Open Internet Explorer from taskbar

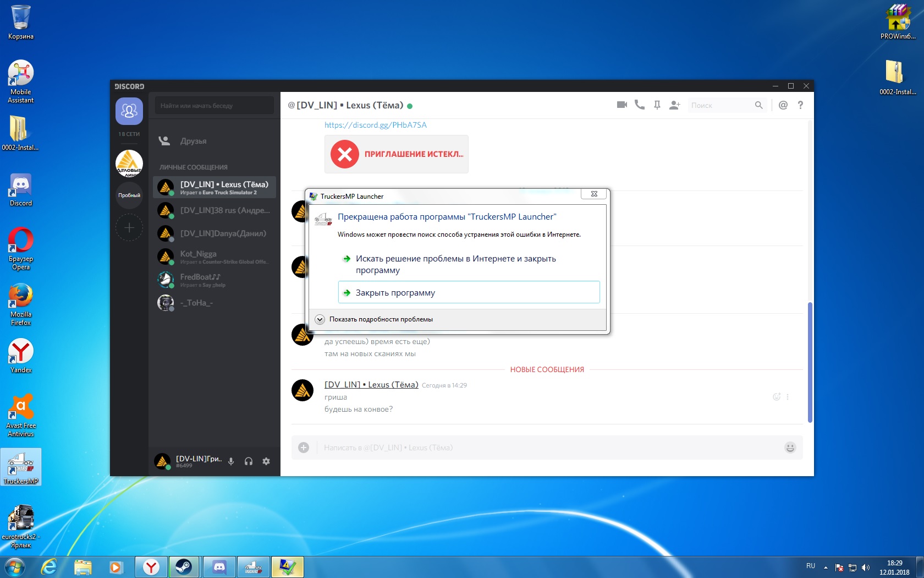click(x=50, y=567)
